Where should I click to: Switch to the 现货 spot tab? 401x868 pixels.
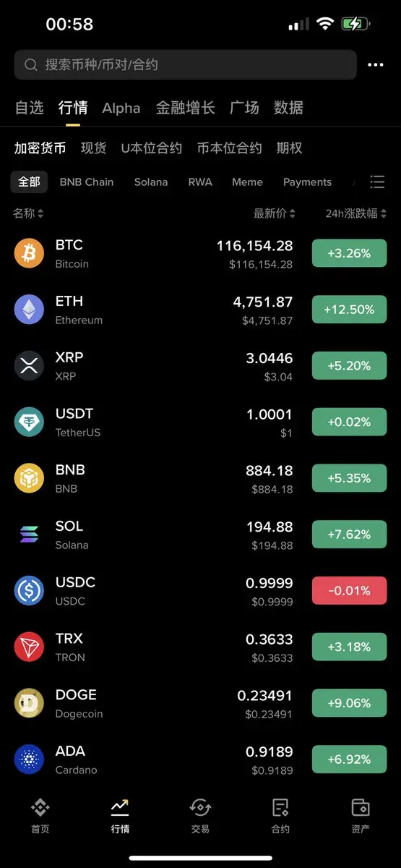coord(93,148)
